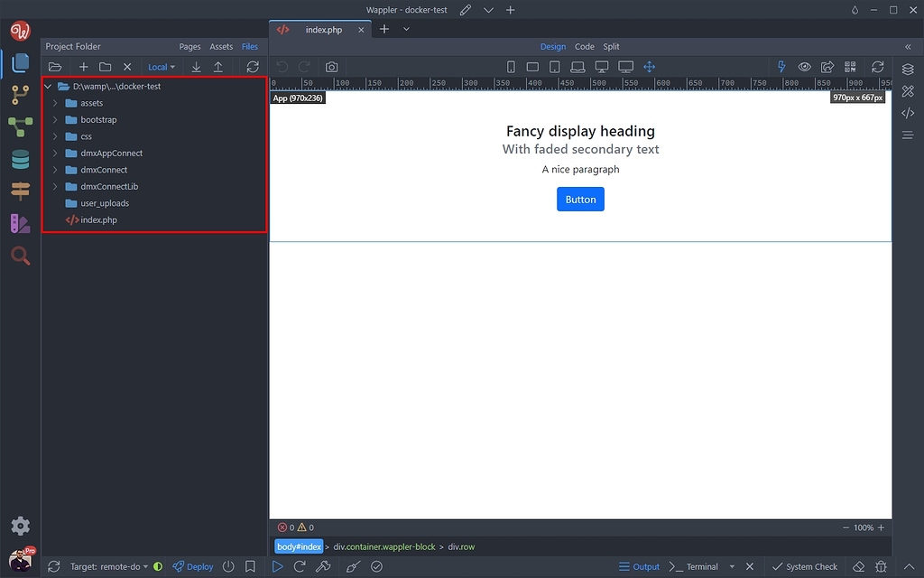Viewport: 924px width, 578px height.
Task: Select index.php in file tree
Action: point(98,220)
